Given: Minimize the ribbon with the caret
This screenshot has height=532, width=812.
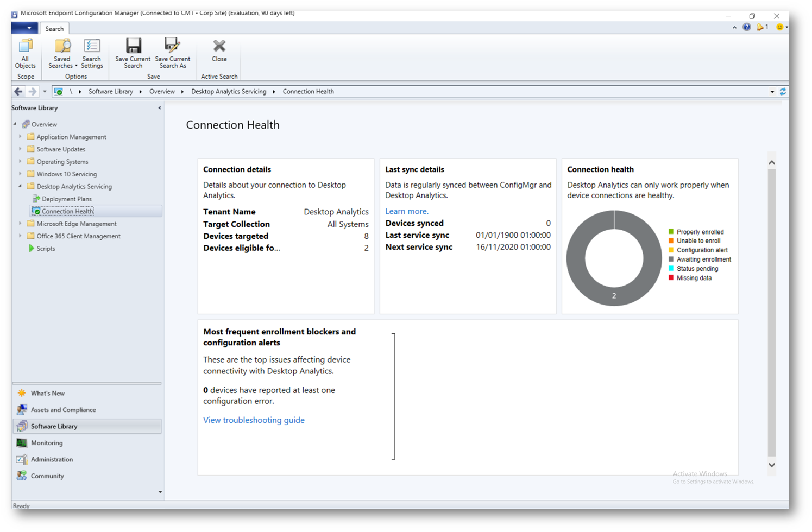Looking at the screenshot, I should click(x=734, y=27).
